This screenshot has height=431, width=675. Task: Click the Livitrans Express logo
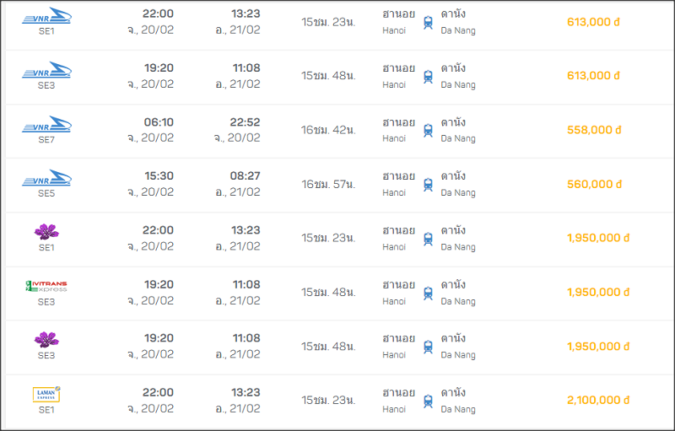pos(46,286)
